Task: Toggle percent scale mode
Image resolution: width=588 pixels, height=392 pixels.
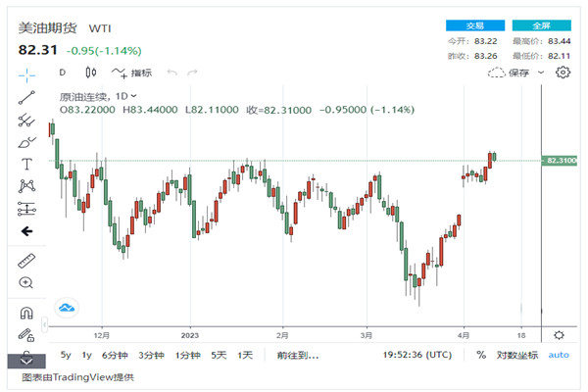Action: point(481,355)
